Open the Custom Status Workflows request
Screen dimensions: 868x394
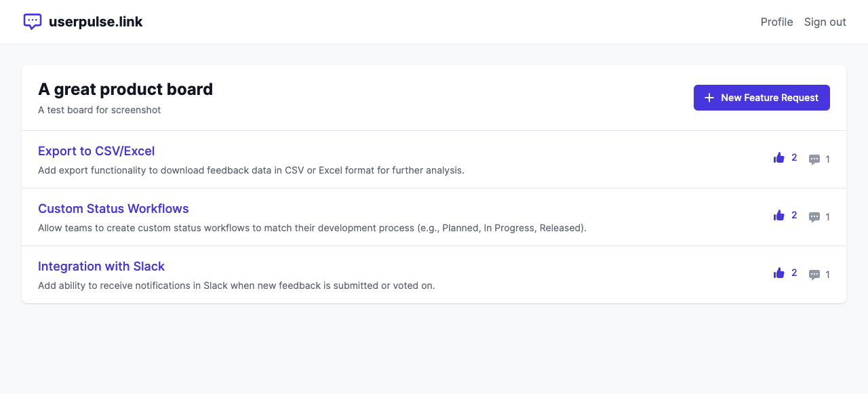tap(113, 209)
